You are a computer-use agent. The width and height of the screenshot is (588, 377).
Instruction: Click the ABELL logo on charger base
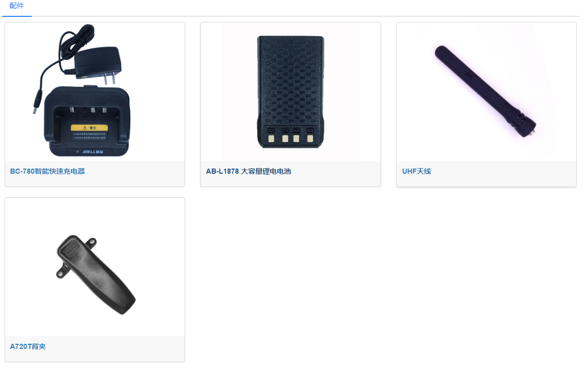pyautogui.click(x=93, y=152)
